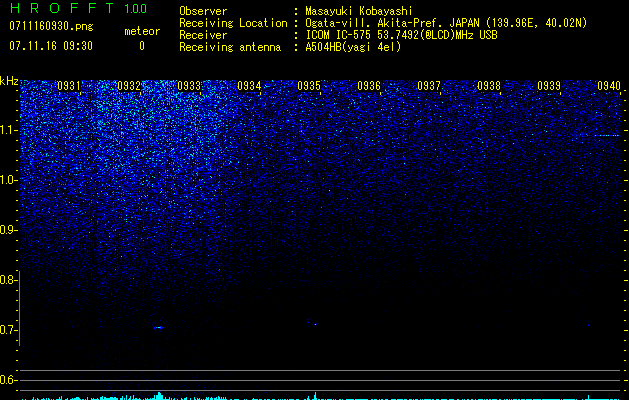629x400 pixels.
Task: Click the Observer label
Action: pos(203,11)
